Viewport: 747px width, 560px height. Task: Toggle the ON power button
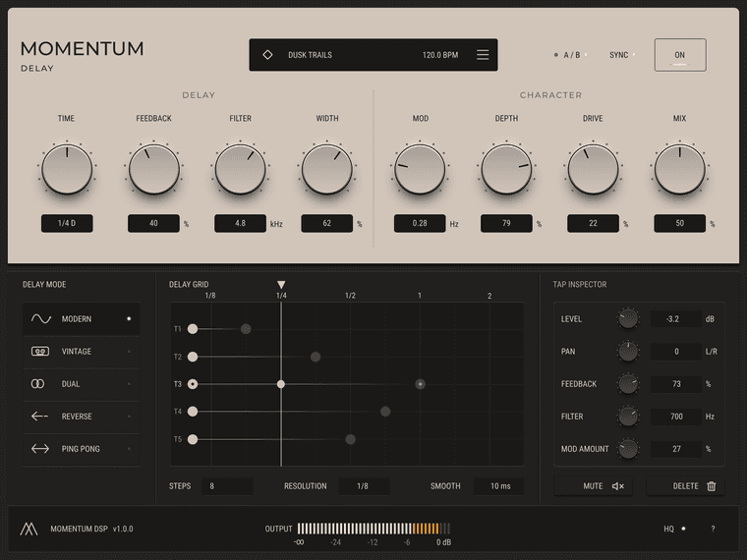(x=680, y=55)
